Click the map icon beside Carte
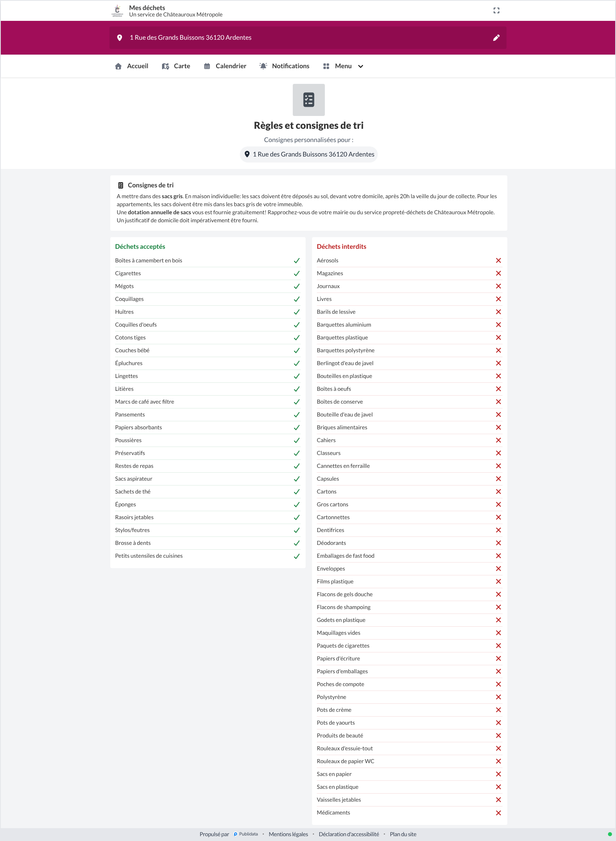The height and width of the screenshot is (841, 616). (165, 66)
